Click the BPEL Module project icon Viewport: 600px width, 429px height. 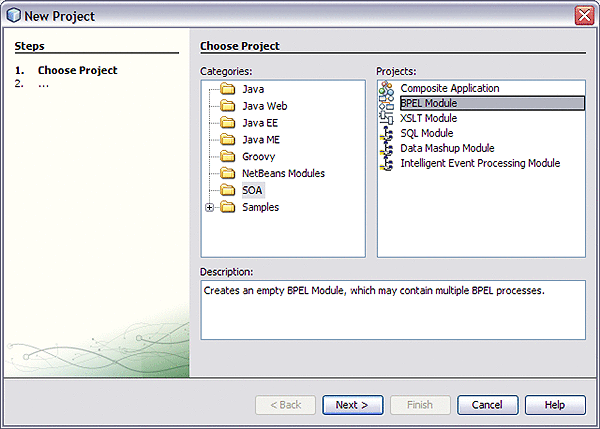[386, 103]
